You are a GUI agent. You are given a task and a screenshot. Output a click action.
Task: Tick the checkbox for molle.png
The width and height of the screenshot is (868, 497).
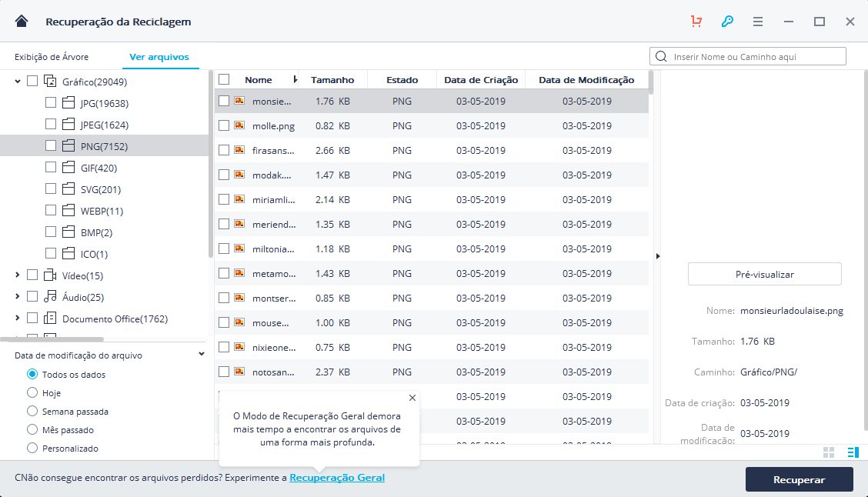(x=224, y=125)
